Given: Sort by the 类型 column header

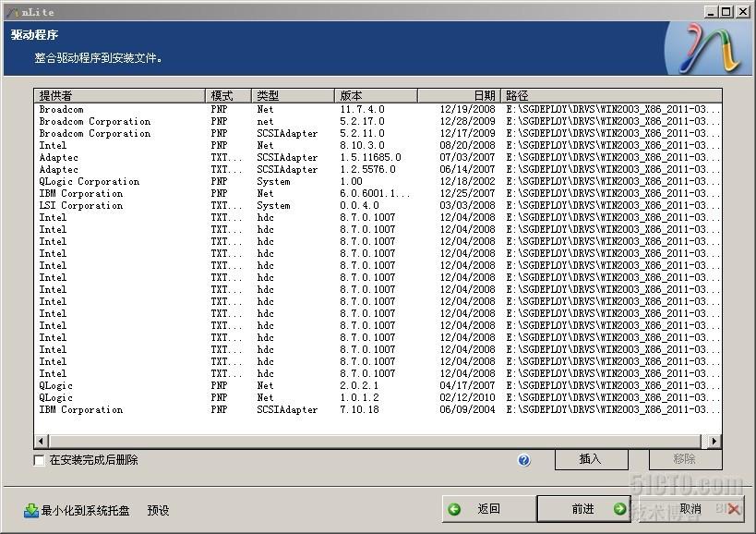Looking at the screenshot, I should click(x=293, y=95).
